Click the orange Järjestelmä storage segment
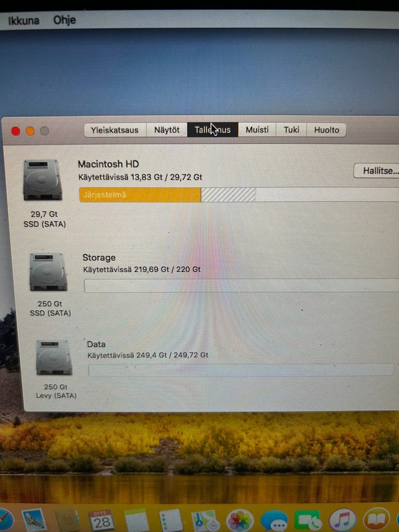The width and height of the screenshot is (399, 532). [x=140, y=195]
